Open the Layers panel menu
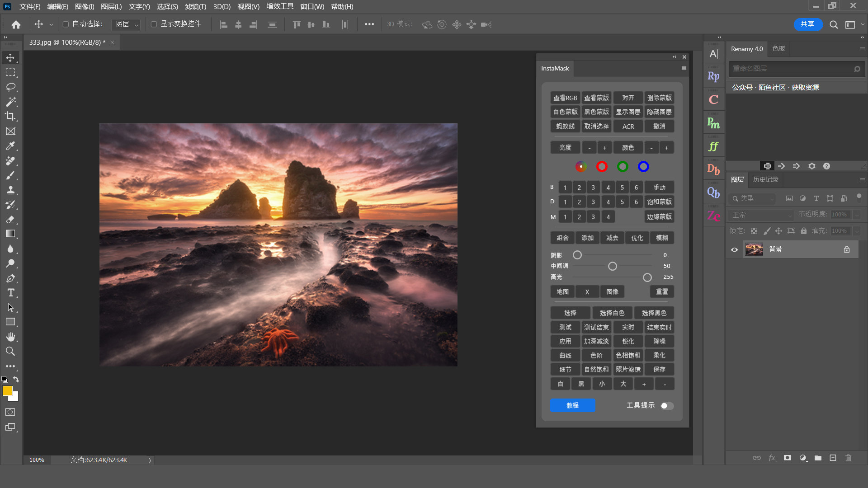 click(x=862, y=180)
